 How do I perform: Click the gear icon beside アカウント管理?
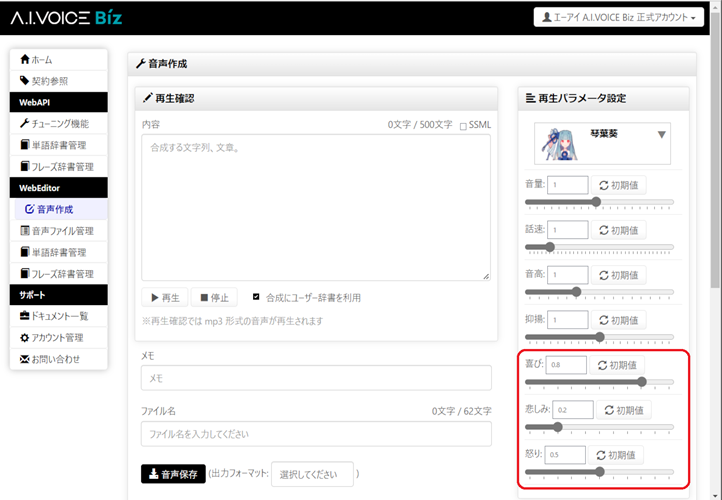(24, 337)
